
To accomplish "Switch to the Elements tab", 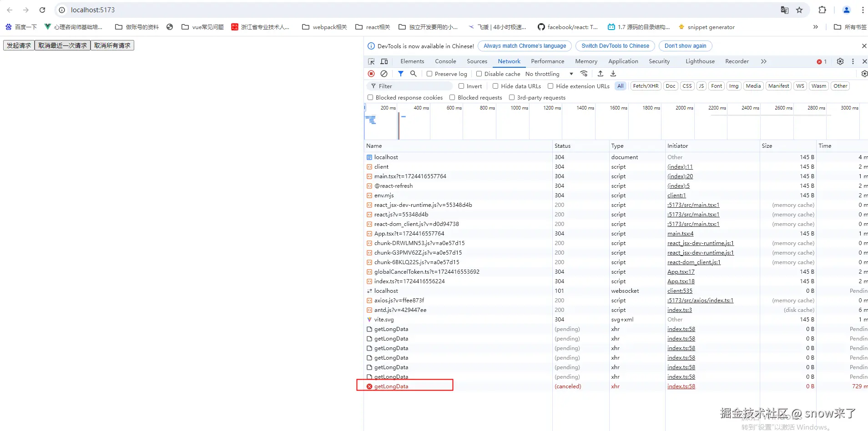I will pyautogui.click(x=412, y=61).
